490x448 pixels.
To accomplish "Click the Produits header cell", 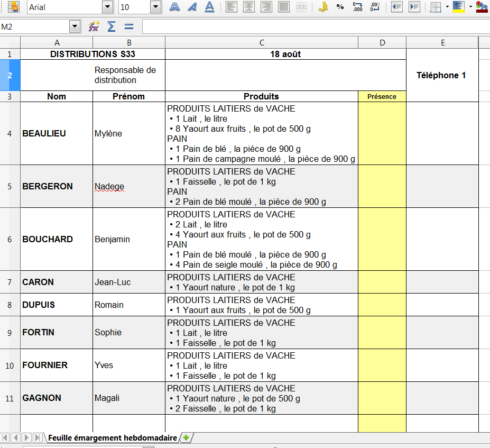I will pos(262,97).
